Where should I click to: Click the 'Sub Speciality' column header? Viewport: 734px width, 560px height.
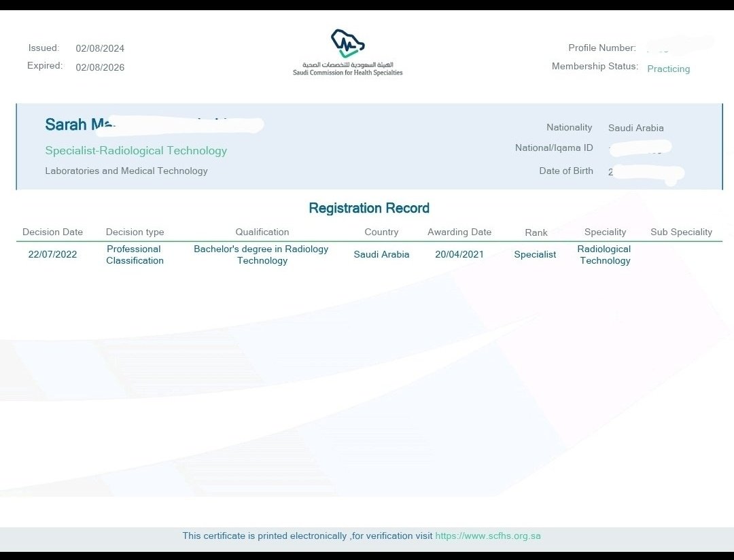(x=681, y=232)
